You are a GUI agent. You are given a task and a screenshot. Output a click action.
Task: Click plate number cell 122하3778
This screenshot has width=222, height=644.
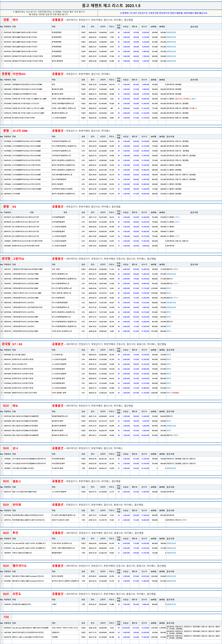pos(7,637)
